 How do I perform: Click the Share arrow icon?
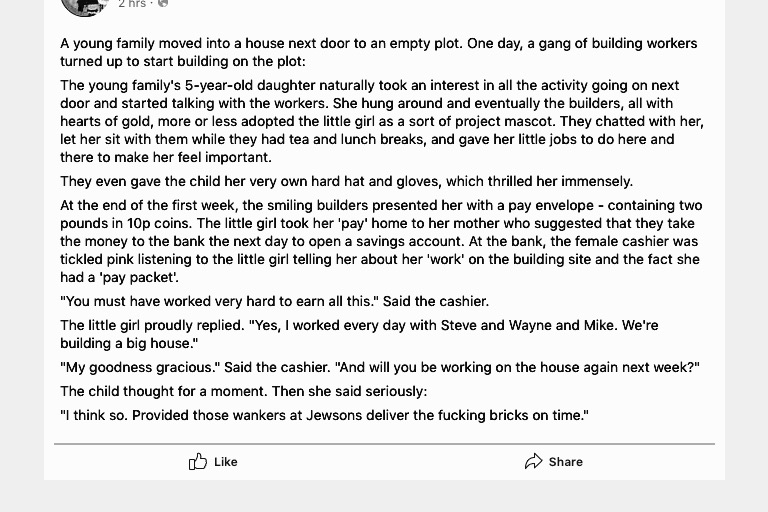[533, 461]
